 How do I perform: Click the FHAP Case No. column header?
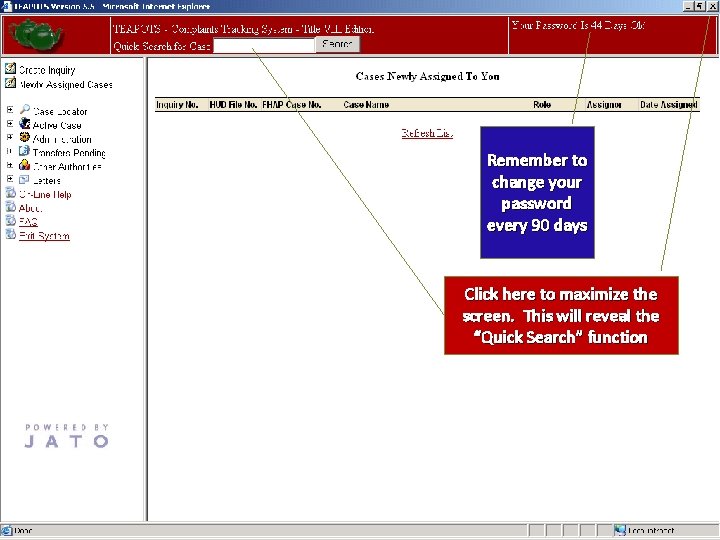292,105
